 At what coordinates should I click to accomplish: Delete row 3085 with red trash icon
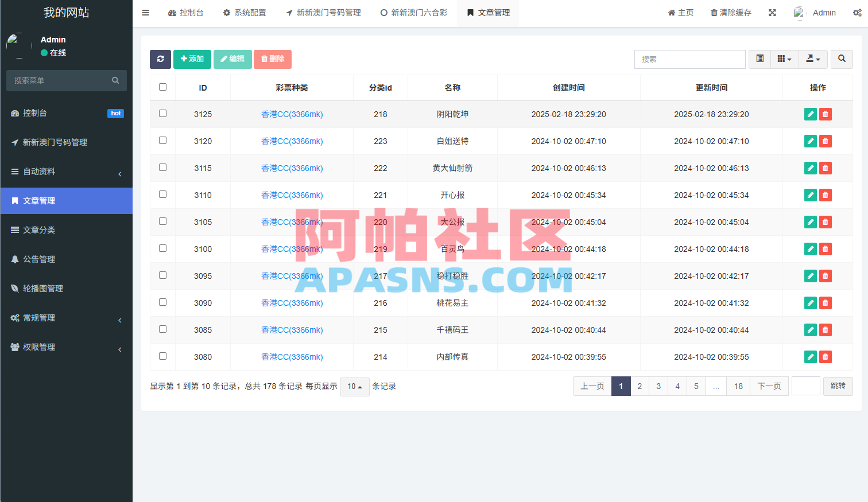(x=826, y=330)
